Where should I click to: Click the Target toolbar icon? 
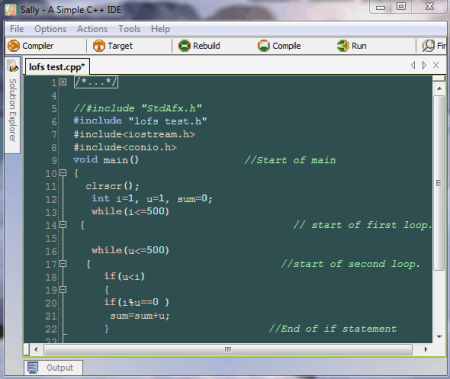point(99,46)
